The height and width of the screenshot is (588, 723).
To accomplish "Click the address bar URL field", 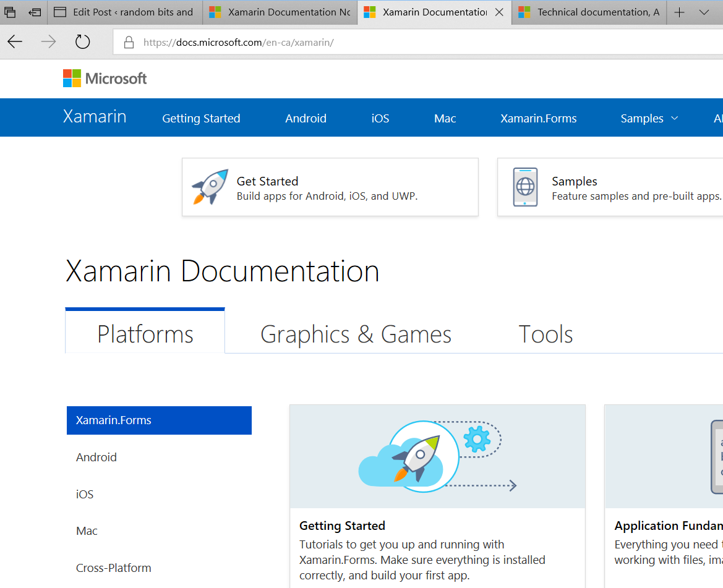I will click(x=371, y=43).
